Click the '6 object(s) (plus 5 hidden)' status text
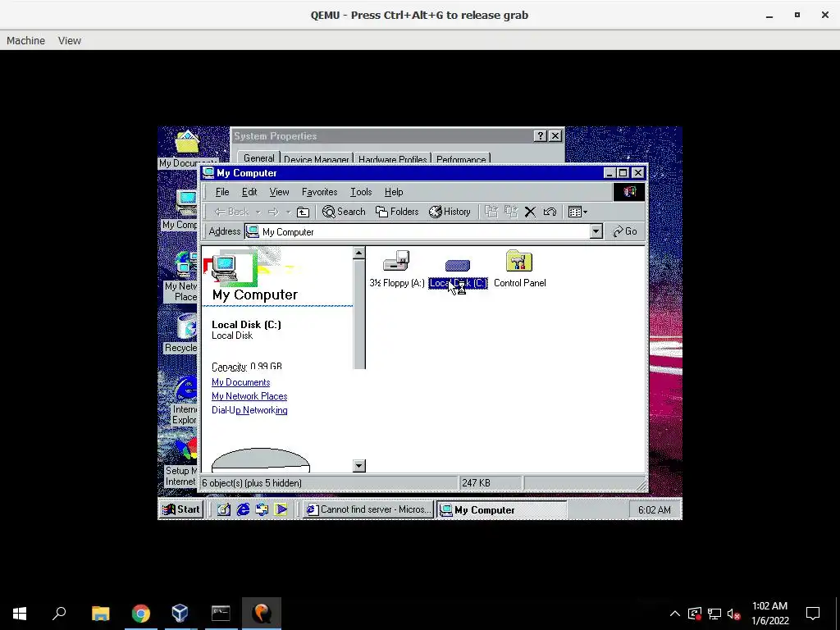Screen dimensions: 840x630 click(252, 483)
